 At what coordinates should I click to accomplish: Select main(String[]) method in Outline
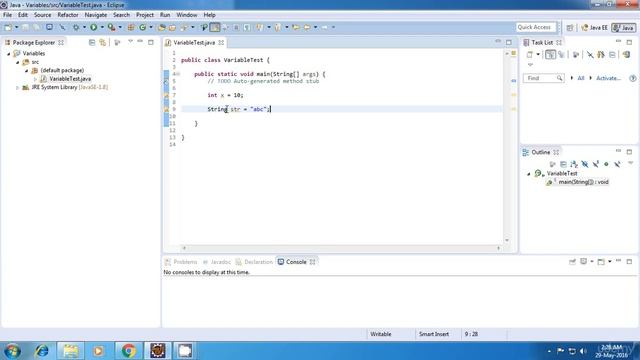point(583,182)
